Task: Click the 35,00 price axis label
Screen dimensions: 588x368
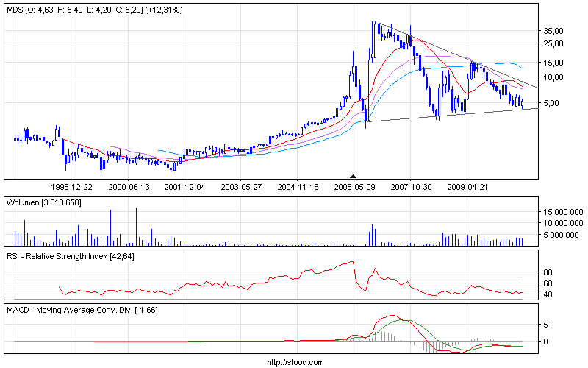Action: (553, 31)
